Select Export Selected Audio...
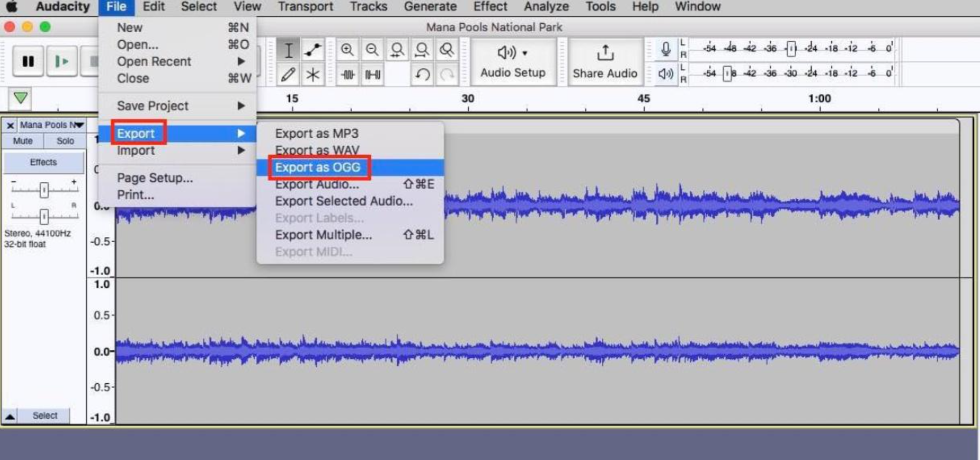 [x=350, y=201]
